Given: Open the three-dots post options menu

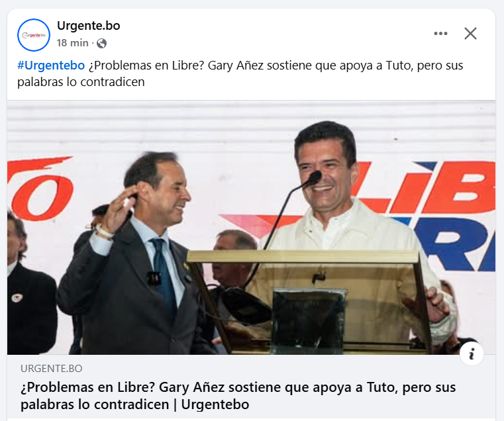Looking at the screenshot, I should (x=440, y=33).
